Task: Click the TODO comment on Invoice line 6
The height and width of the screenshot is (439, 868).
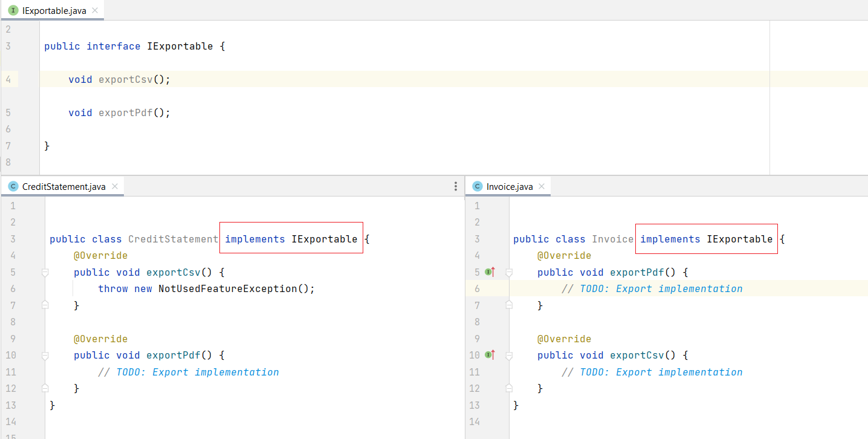Action: [x=652, y=289]
